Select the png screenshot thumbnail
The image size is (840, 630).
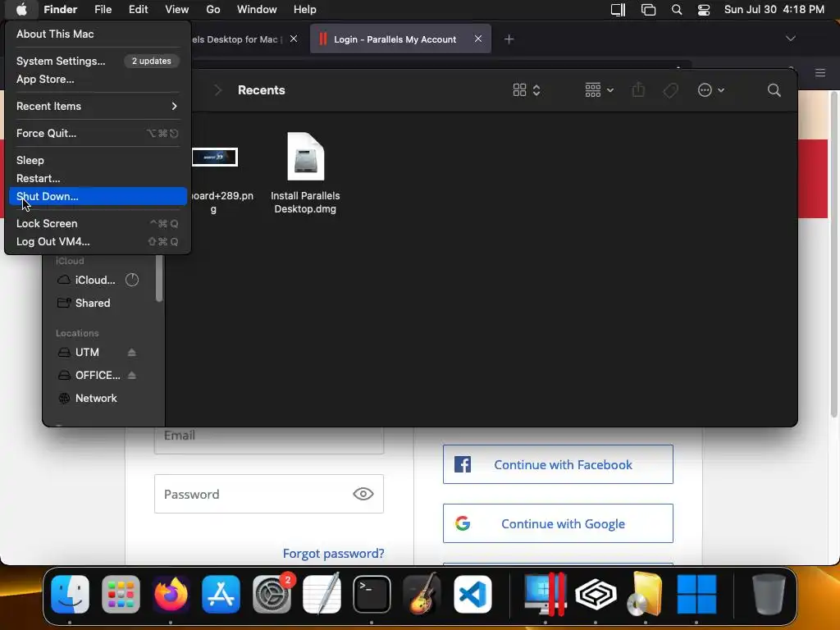coord(215,157)
